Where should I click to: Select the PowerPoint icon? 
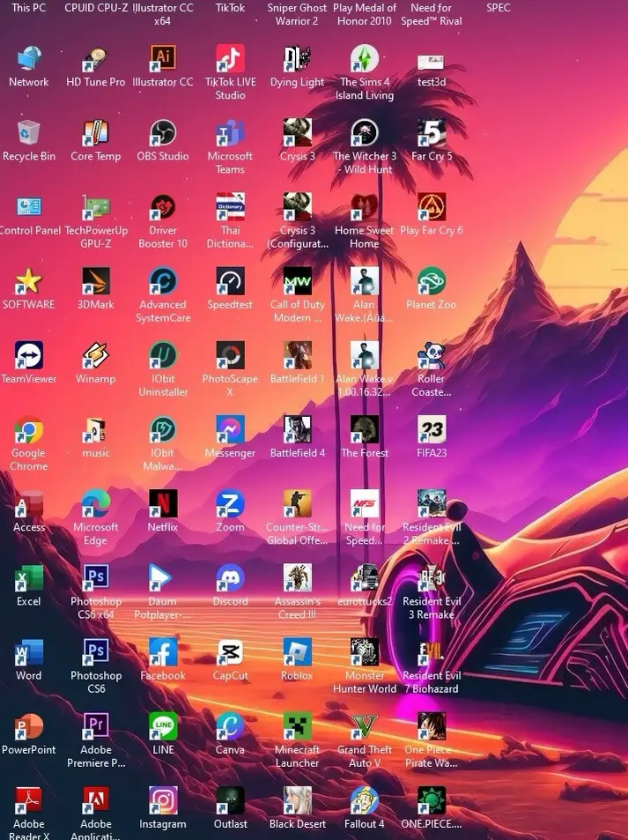(x=29, y=726)
